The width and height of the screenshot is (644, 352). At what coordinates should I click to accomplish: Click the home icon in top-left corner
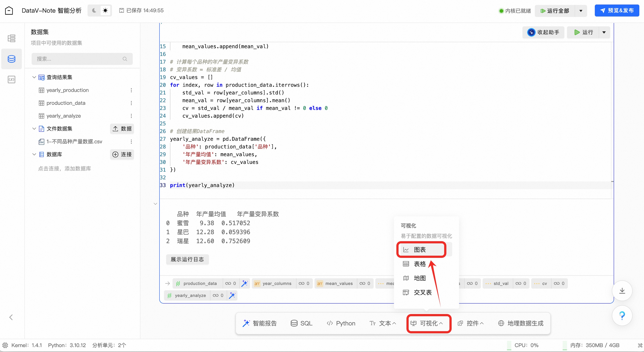9,11
